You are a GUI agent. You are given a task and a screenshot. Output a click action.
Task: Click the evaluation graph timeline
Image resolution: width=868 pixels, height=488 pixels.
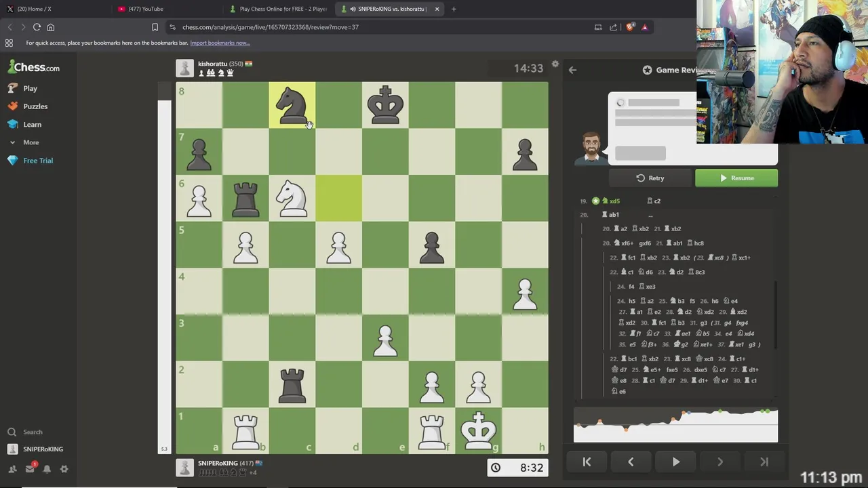675,425
